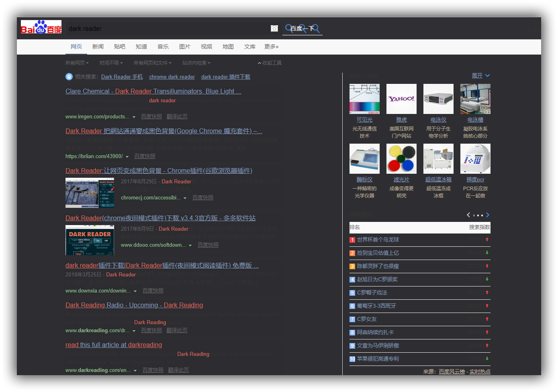Open the Clare Chemical Dark Reader result
Viewport: 558px width, 392px height.
(x=153, y=91)
